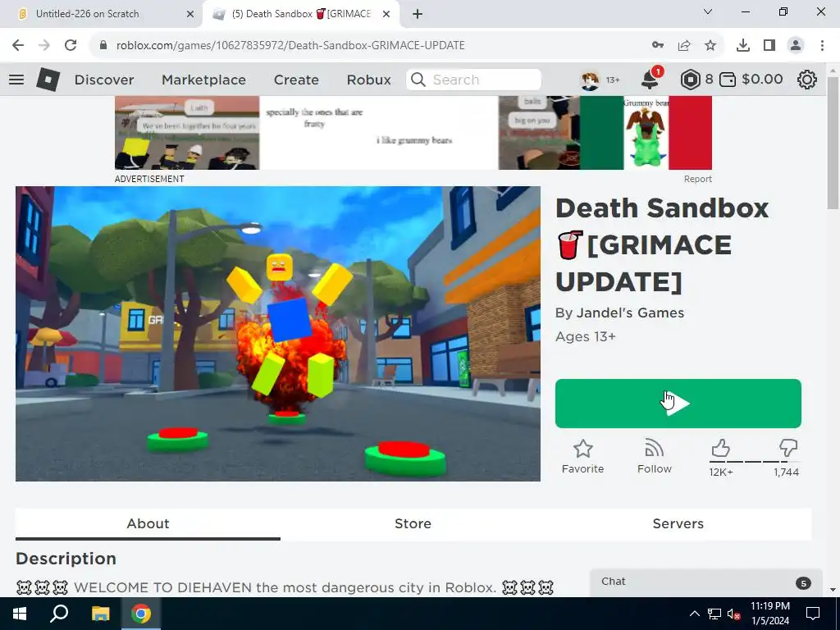Follow the game via Follow icon
Screen dimensions: 840x630
coord(654,456)
